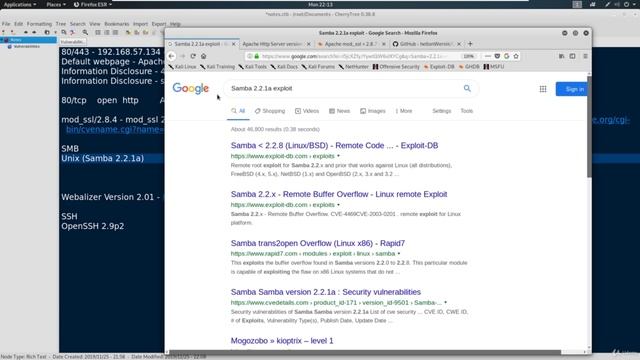Viewport: 640px width, 360px height.
Task: Open the Applications menu
Action: (20, 4)
